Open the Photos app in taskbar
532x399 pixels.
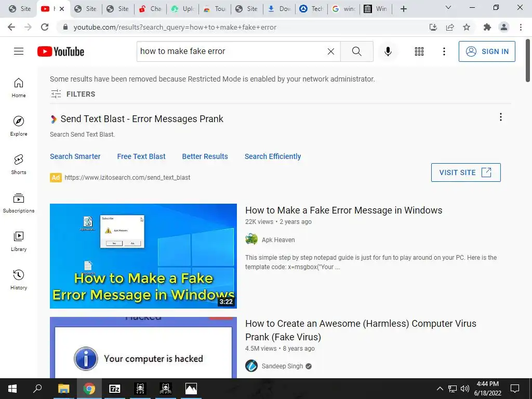(x=191, y=389)
